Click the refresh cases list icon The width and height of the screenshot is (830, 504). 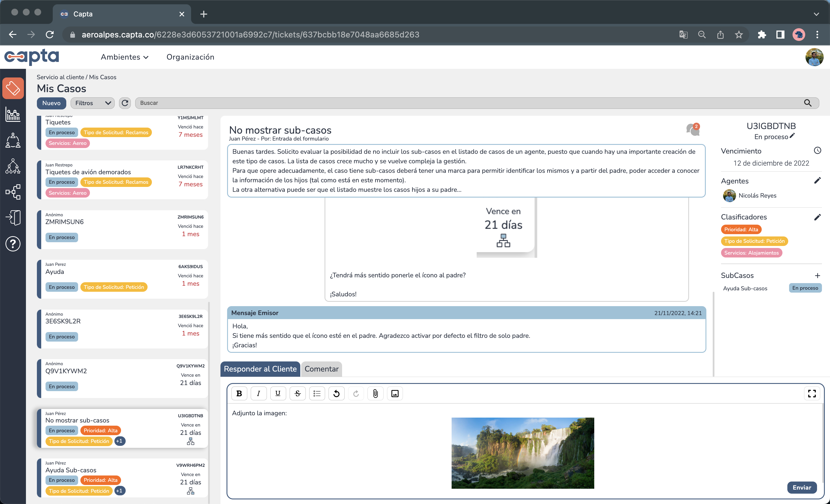(x=125, y=103)
